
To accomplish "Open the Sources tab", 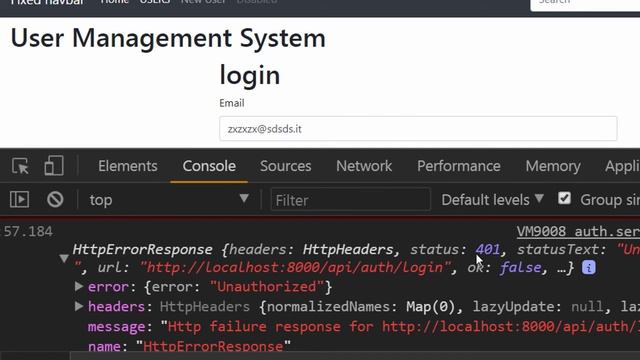I will pos(285,166).
